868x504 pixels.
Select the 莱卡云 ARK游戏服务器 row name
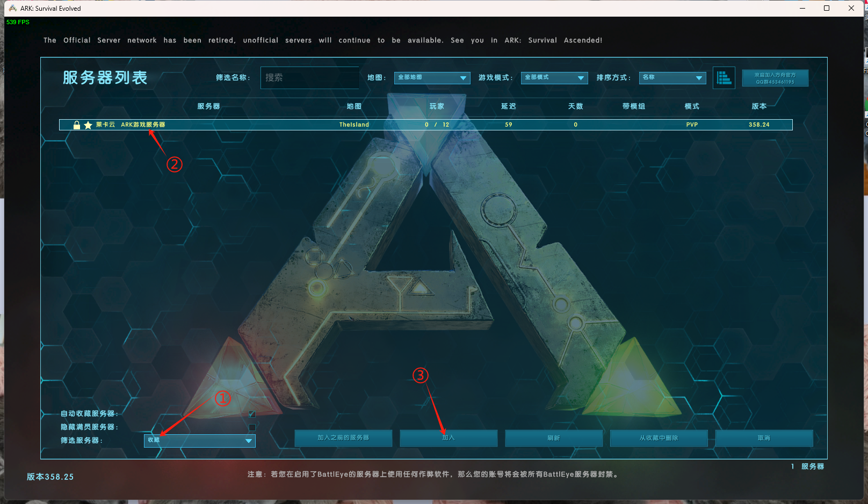131,125
